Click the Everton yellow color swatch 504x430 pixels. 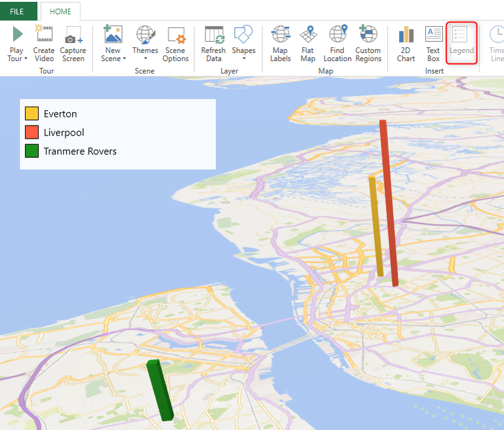pyautogui.click(x=32, y=114)
